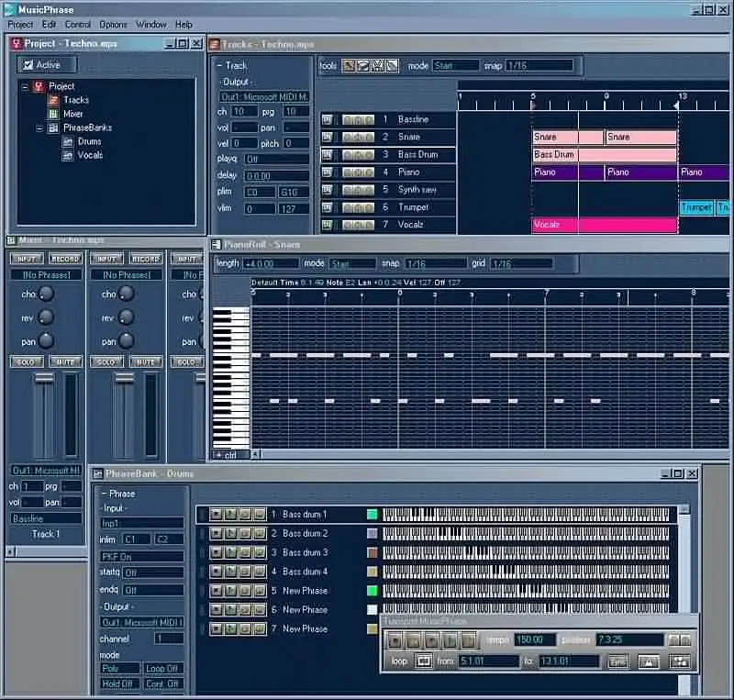Click button cluster on Piano track row
Image resolution: width=734 pixels, height=700 pixels.
358,172
